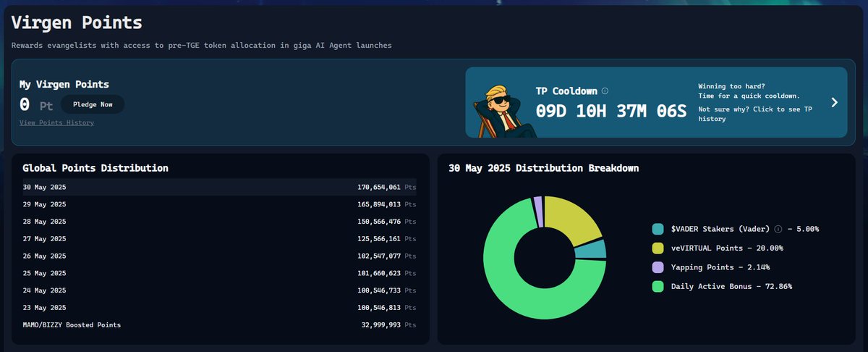The image size is (868, 352).
Task: Click the 09D 10H 37M 06S countdown timer
Action: (x=610, y=112)
